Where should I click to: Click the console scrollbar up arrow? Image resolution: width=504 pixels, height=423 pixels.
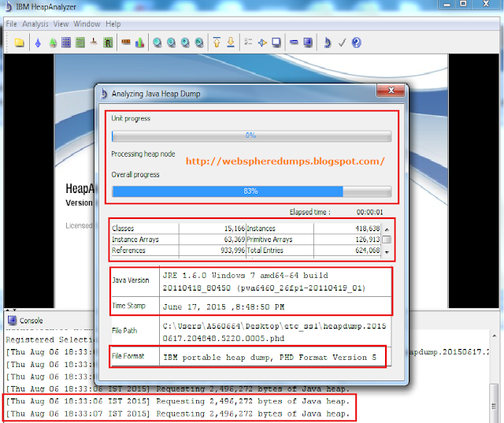click(494, 336)
